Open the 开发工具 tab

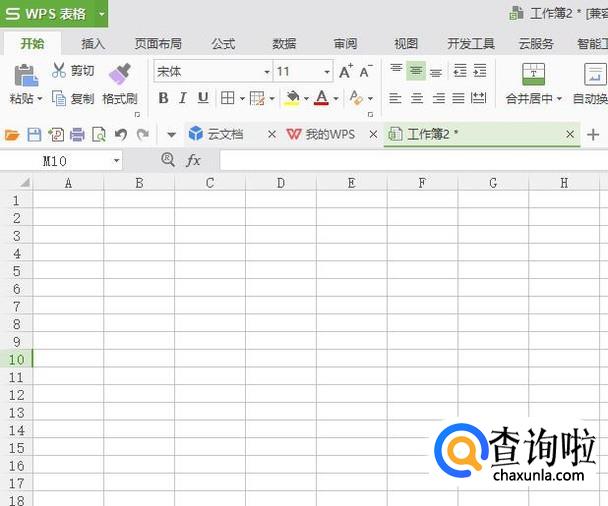pyautogui.click(x=471, y=44)
